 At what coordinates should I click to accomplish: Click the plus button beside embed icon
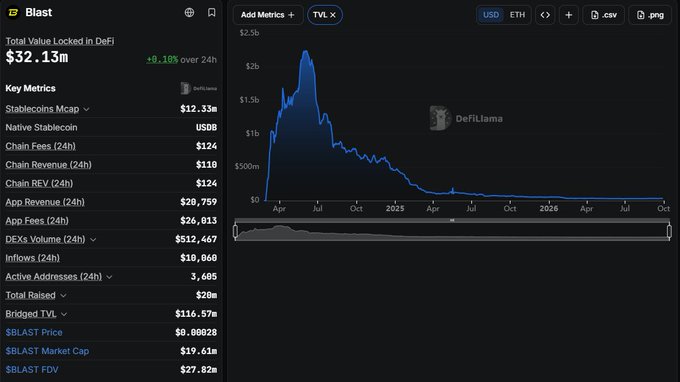coord(569,15)
